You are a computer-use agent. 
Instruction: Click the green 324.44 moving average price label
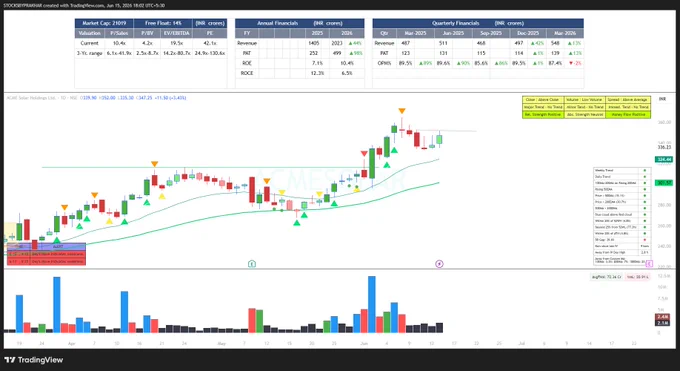tap(664, 160)
